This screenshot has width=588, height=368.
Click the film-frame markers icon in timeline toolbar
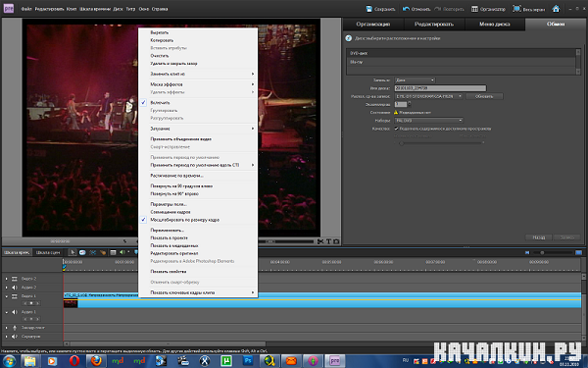tap(113, 252)
